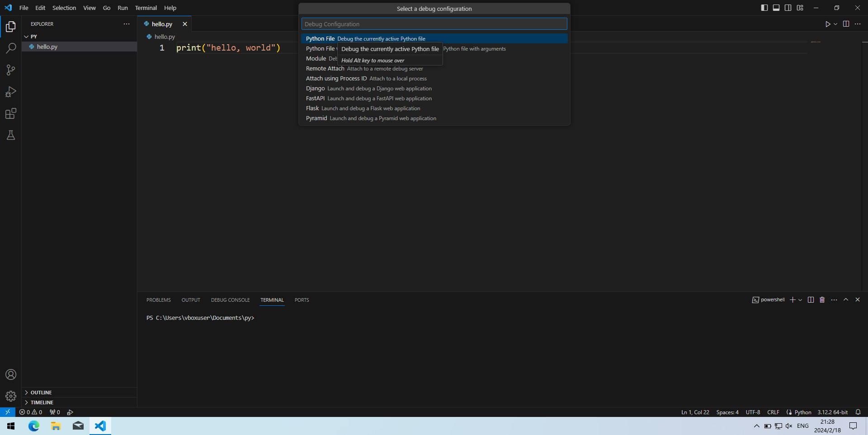Expand the Timeline section

click(x=79, y=402)
